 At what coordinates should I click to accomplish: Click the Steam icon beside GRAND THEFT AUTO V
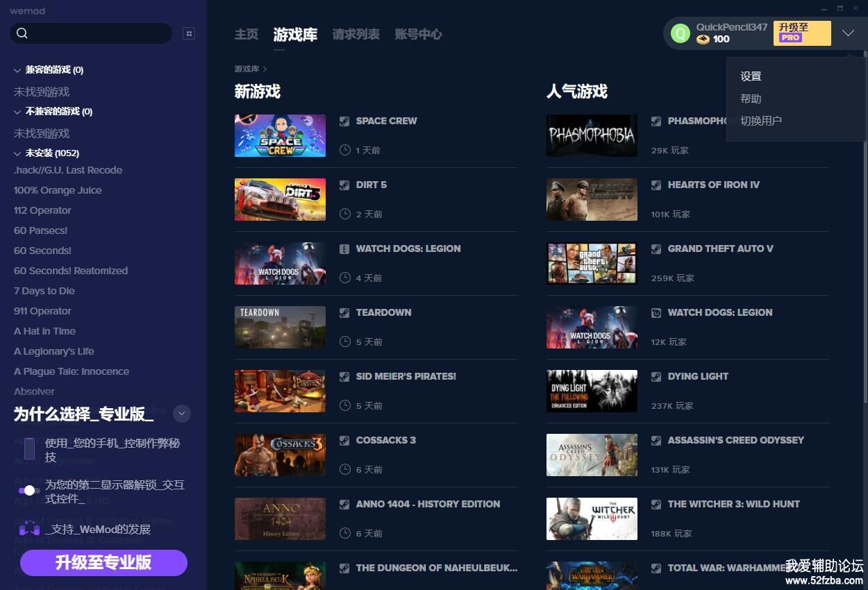656,248
